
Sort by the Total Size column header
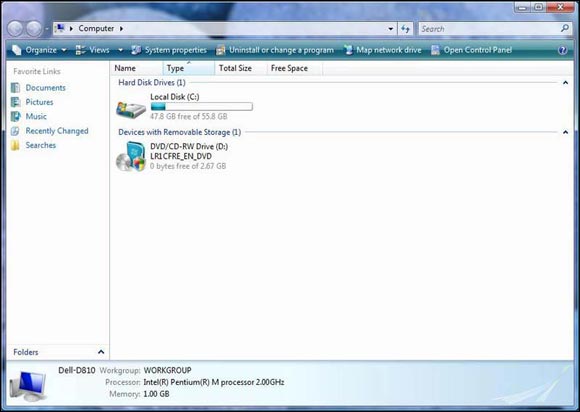coord(240,68)
